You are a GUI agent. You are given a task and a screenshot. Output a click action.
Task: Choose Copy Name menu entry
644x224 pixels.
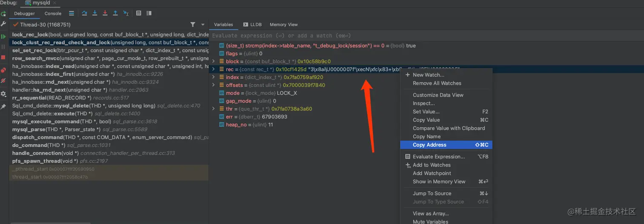click(x=446, y=137)
